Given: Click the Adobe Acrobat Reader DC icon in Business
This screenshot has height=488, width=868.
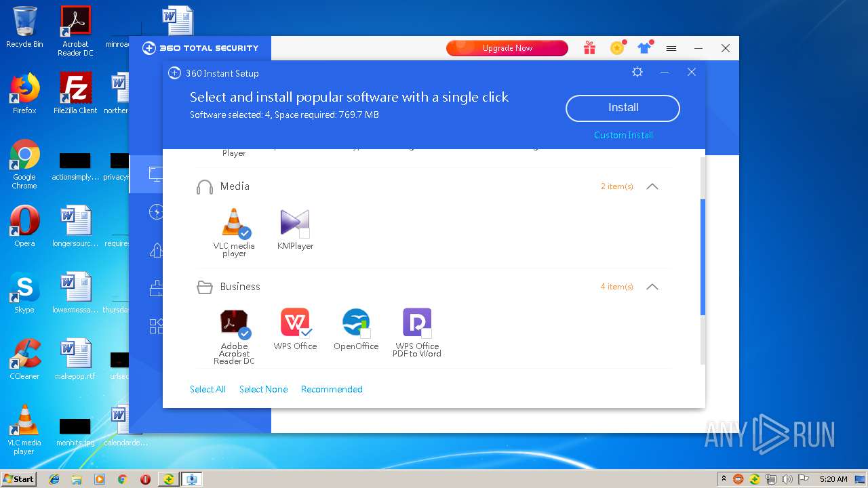Looking at the screenshot, I should point(234,323).
